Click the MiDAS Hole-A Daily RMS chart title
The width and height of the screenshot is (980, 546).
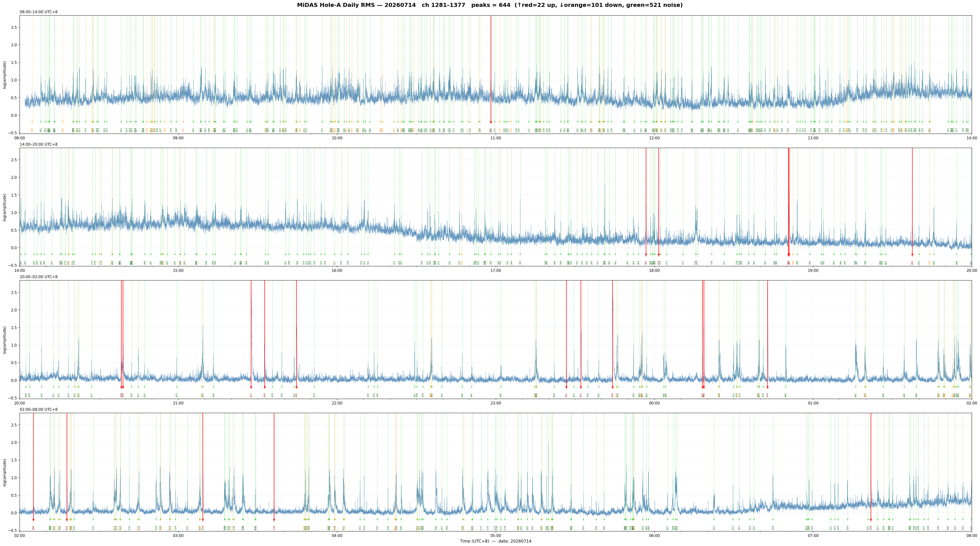tap(490, 5)
